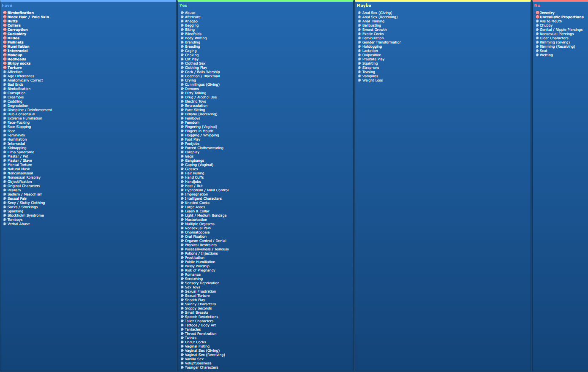Click the red icon beside Jewelry
588x372 pixels.
(537, 13)
